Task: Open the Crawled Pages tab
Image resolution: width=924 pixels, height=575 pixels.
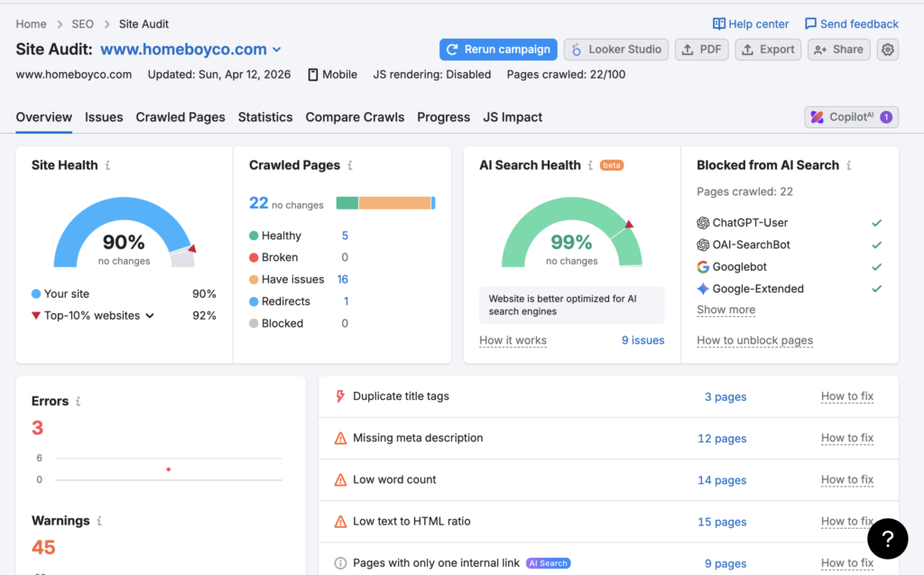Action: point(180,117)
